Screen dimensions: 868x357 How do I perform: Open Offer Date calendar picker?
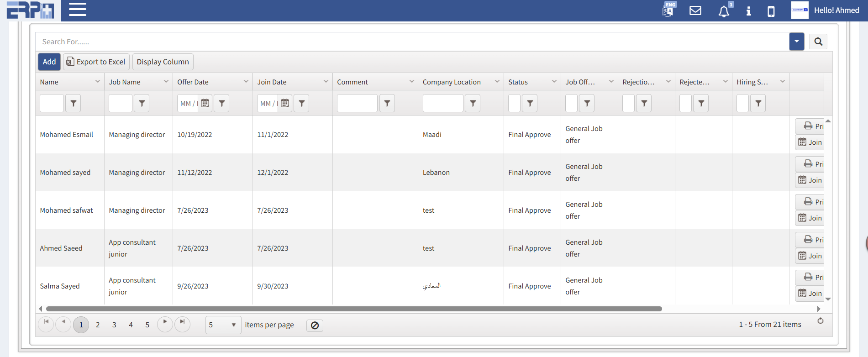pyautogui.click(x=205, y=103)
